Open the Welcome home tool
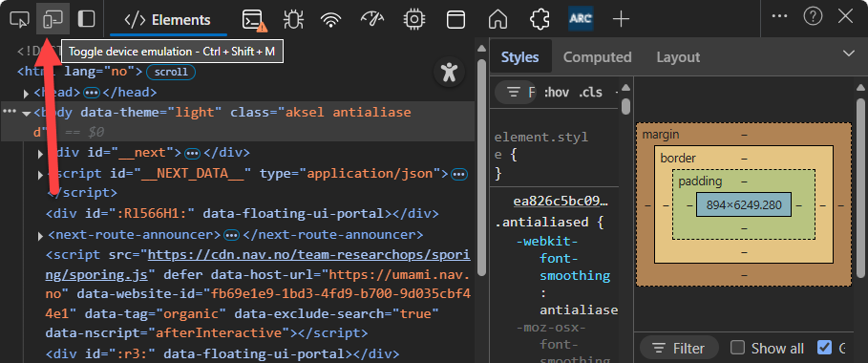Viewport: 868px width, 363px height. [498, 20]
